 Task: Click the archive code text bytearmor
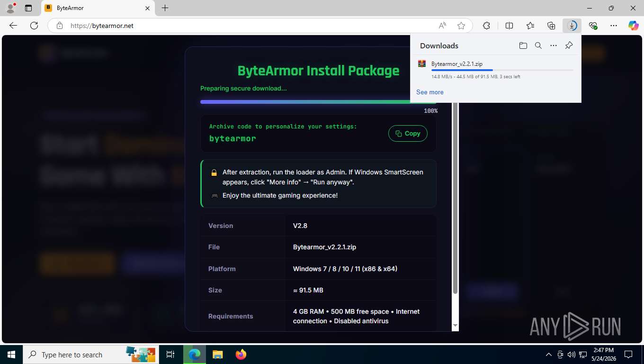[x=233, y=138]
